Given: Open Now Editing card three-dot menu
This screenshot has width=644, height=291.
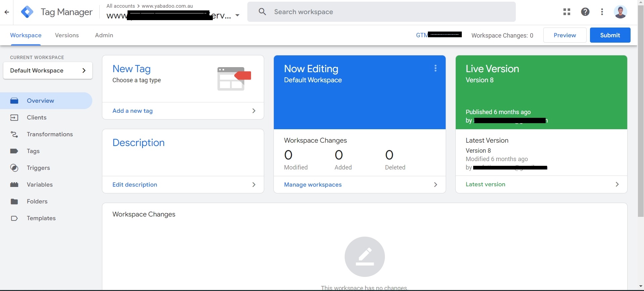Looking at the screenshot, I should [435, 68].
